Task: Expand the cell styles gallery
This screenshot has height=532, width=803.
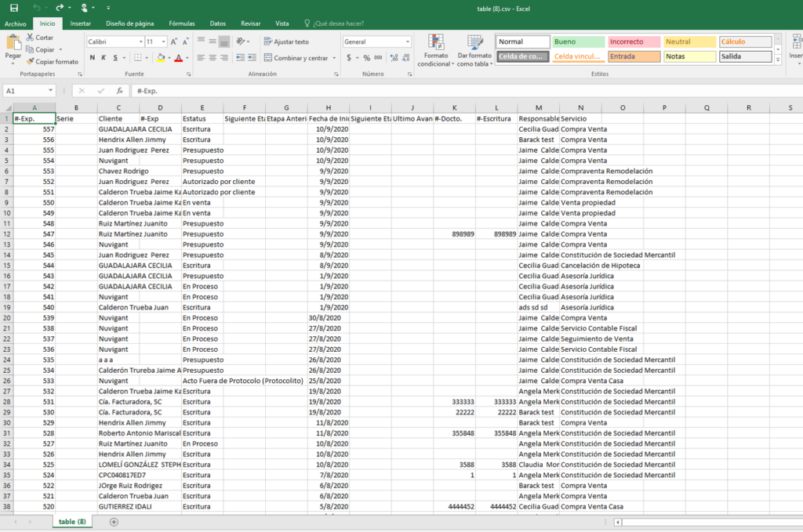Action: 778,60
